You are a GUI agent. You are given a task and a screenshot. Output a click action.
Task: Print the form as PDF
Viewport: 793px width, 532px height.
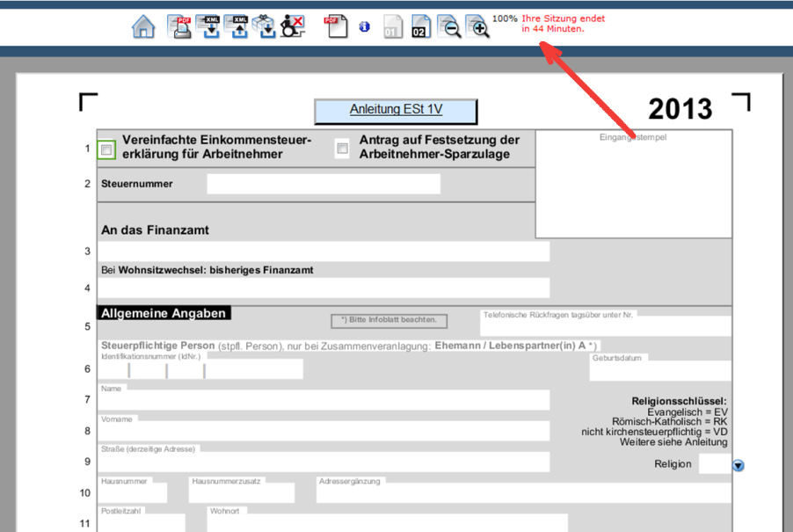(x=179, y=26)
